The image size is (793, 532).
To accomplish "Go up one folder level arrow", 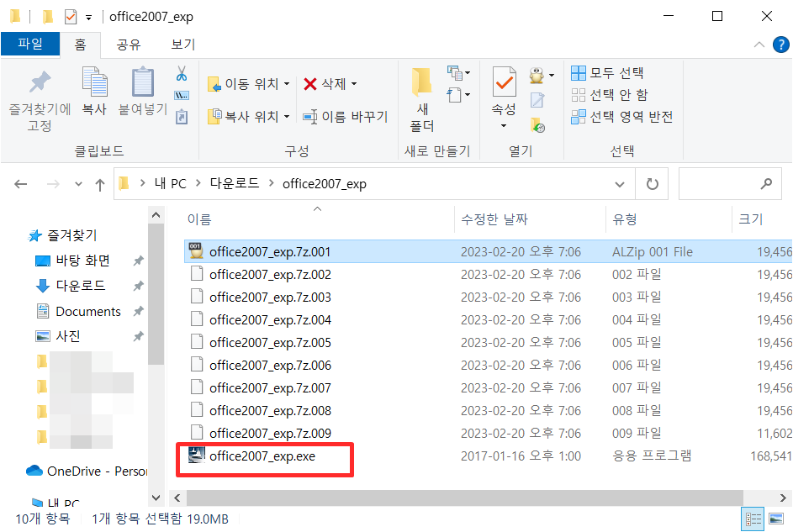I will click(x=100, y=185).
